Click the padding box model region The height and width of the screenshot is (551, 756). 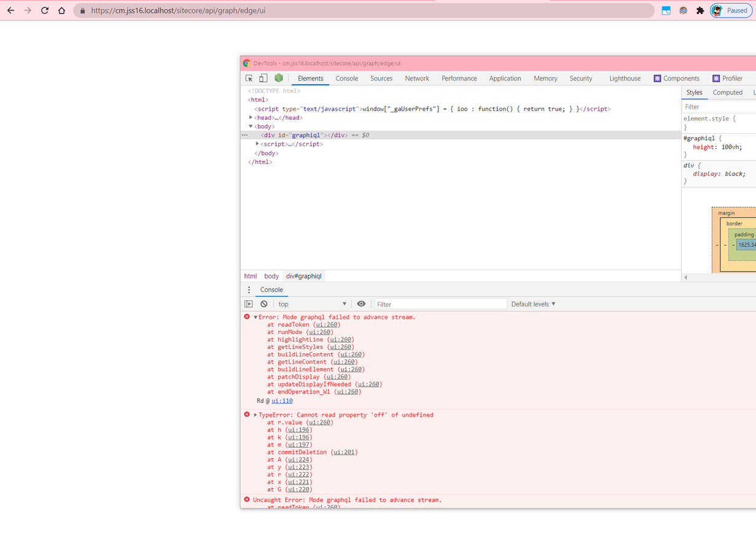[744, 235]
